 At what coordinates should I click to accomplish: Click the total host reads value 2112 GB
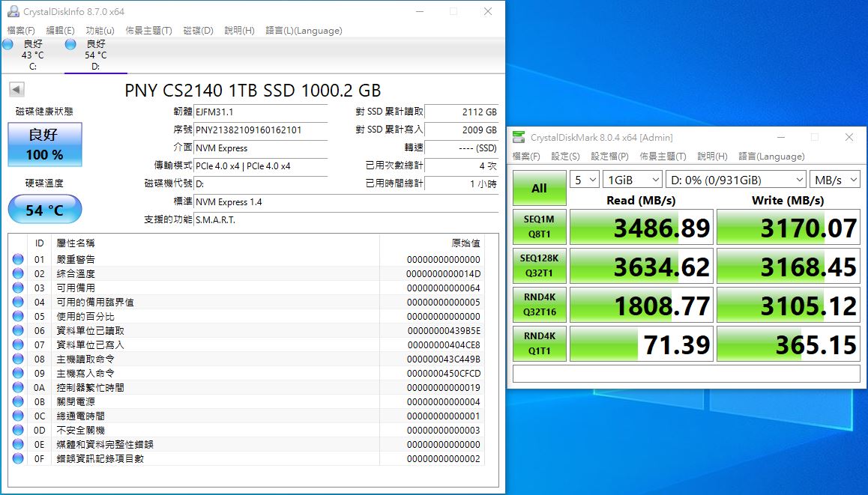[461, 112]
